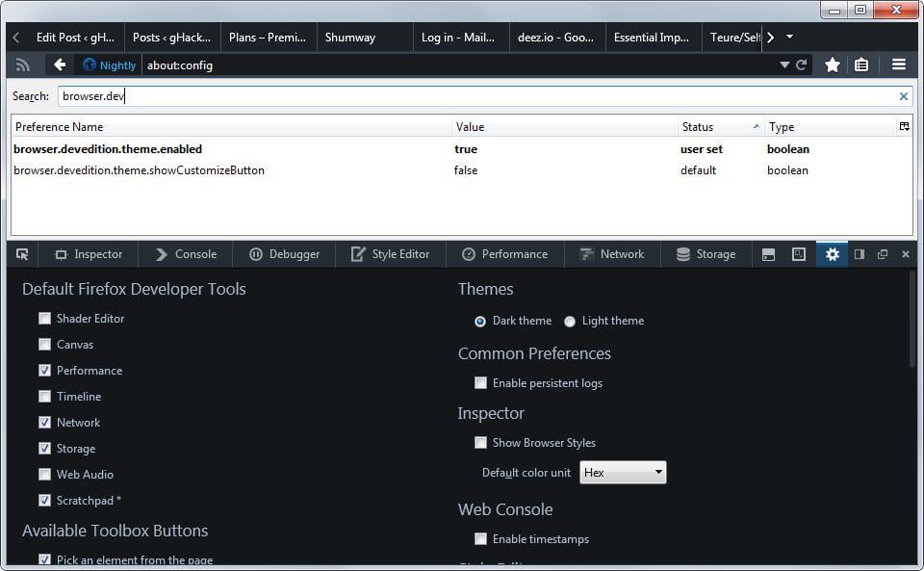Open the bookmarks list icon

tap(861, 65)
